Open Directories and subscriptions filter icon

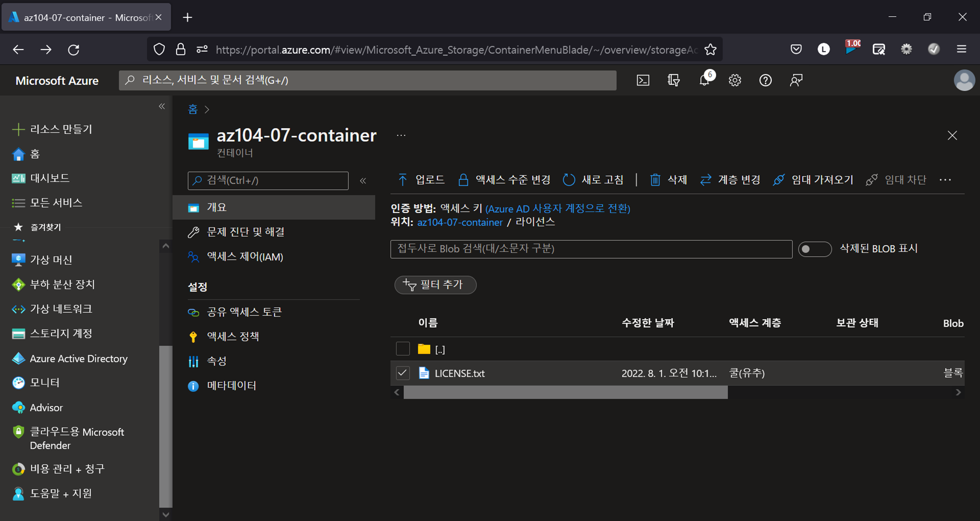pyautogui.click(x=674, y=80)
